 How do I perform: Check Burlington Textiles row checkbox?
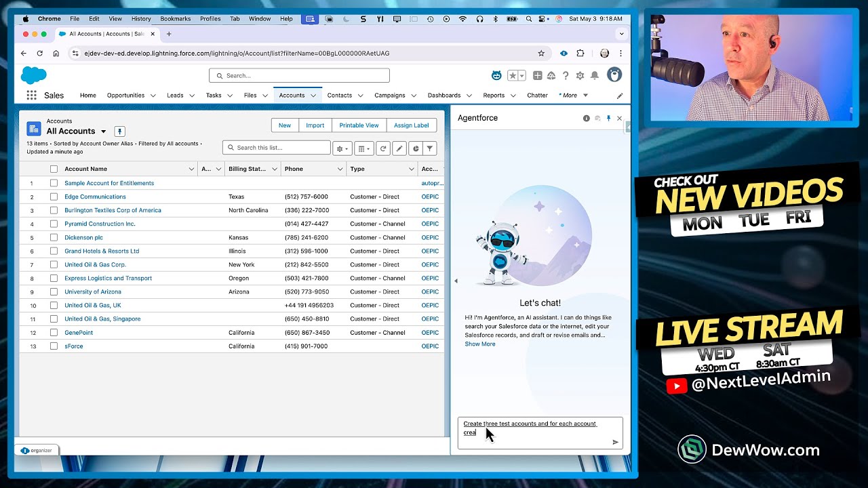tap(54, 210)
